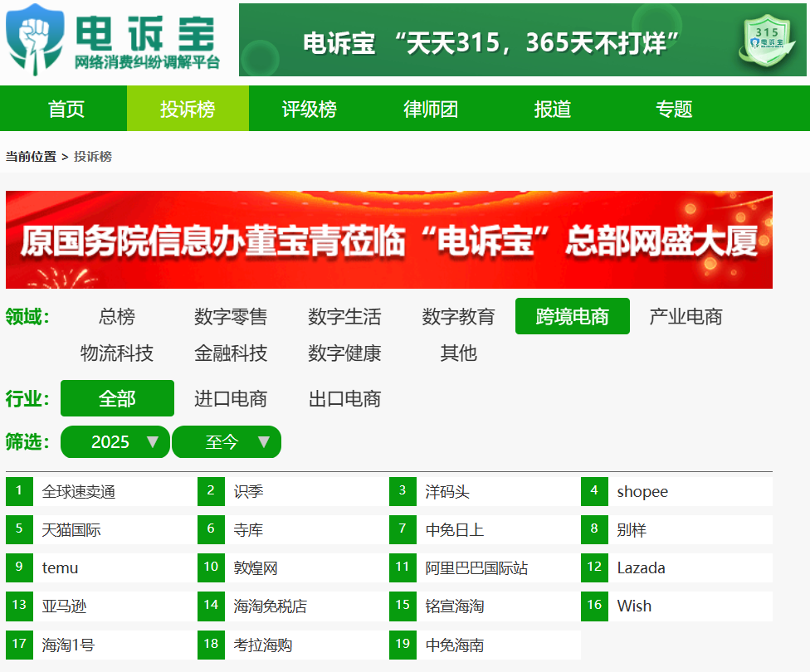Select the 报道 menu item
Viewport: 810px width, 672px height.
point(552,109)
